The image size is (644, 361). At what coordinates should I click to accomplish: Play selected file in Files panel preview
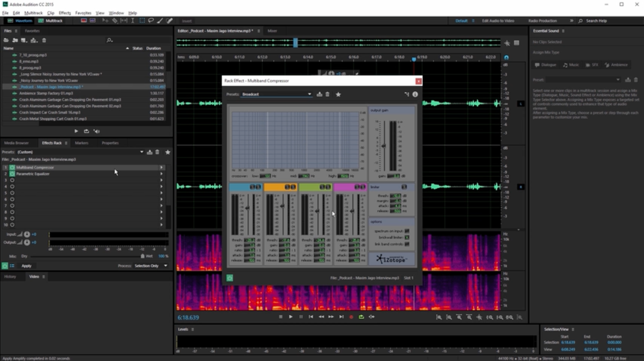pyautogui.click(x=76, y=131)
